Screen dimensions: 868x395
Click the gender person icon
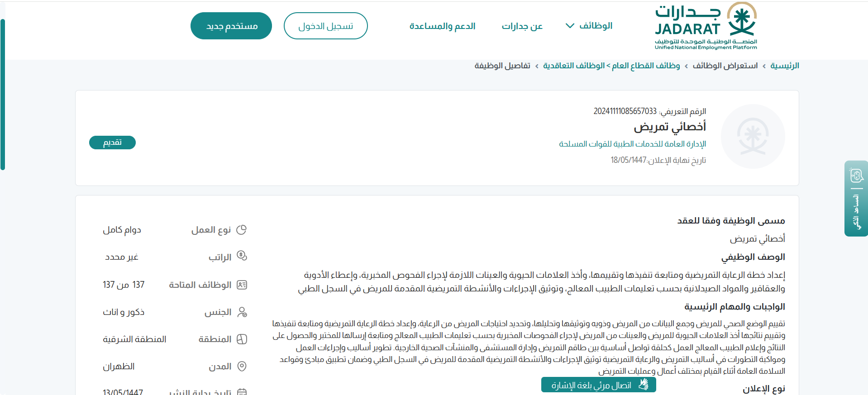(x=242, y=312)
